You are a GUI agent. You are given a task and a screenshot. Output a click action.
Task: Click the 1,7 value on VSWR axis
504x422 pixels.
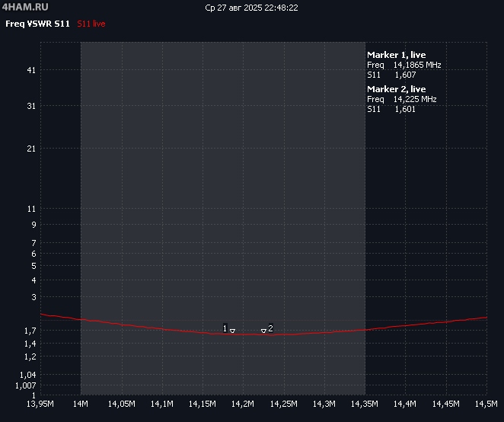(x=30, y=331)
